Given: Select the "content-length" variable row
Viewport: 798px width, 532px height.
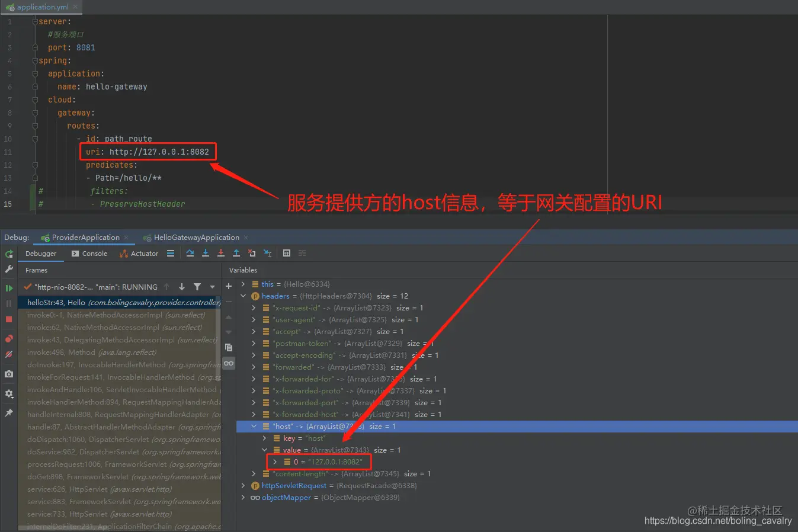Looking at the screenshot, I should coord(517,474).
